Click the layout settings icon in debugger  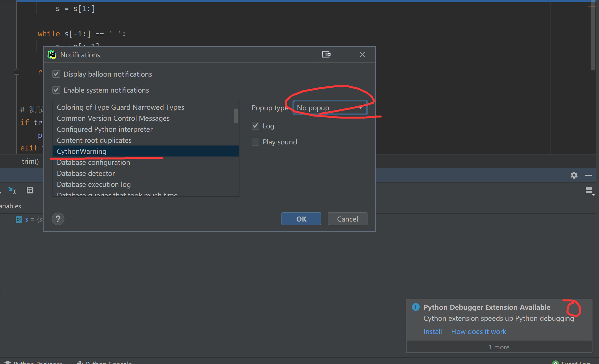pos(589,190)
